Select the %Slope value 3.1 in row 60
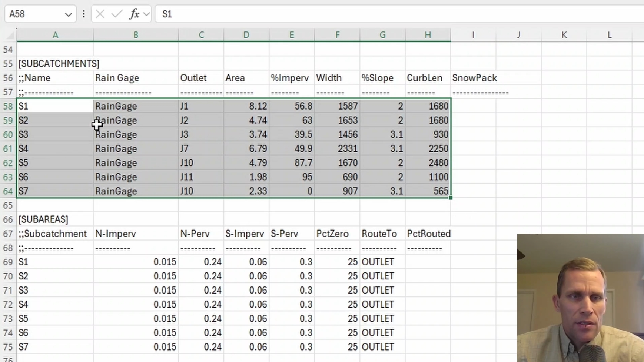The width and height of the screenshot is (644, 362). coord(382,134)
